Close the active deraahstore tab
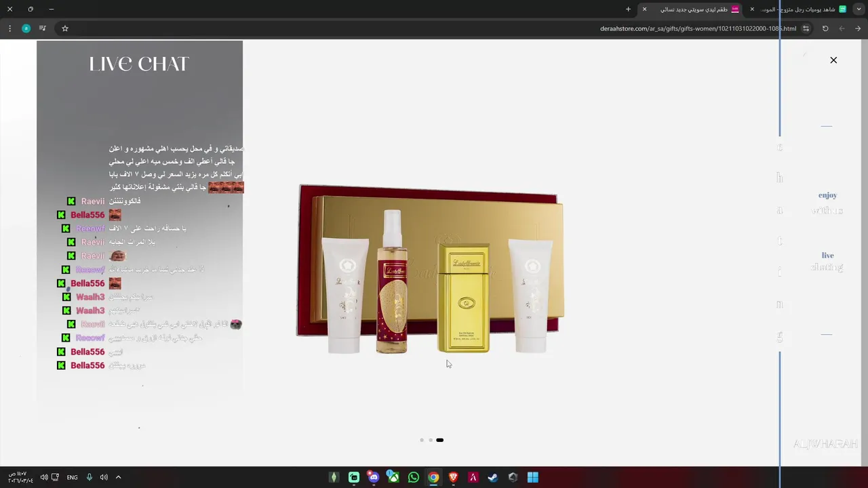The image size is (868, 488). (644, 9)
